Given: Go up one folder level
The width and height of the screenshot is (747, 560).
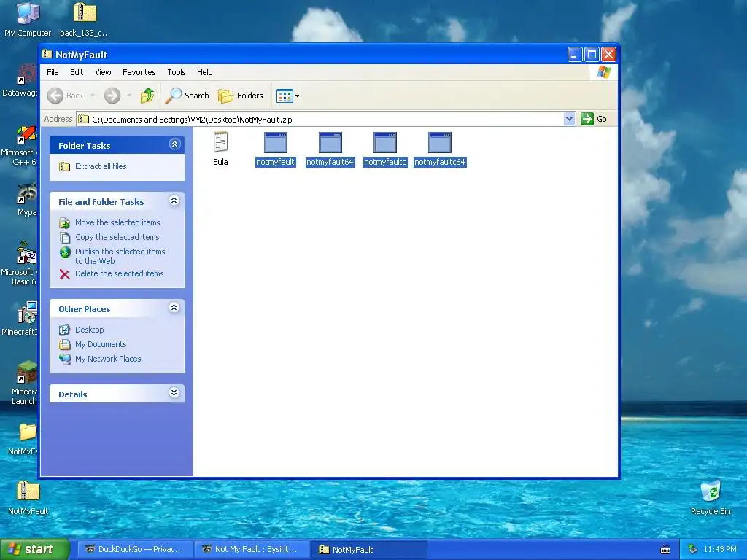Looking at the screenshot, I should 147,96.
